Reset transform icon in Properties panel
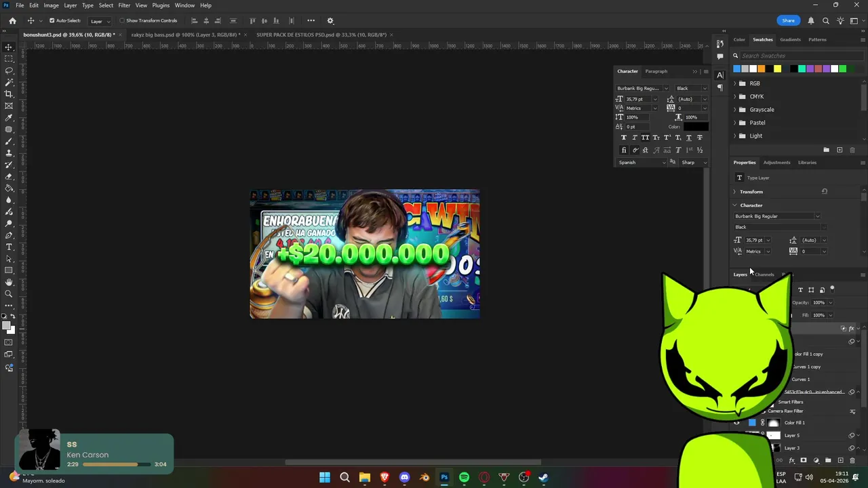This screenshot has width=868, height=488. pyautogui.click(x=825, y=191)
